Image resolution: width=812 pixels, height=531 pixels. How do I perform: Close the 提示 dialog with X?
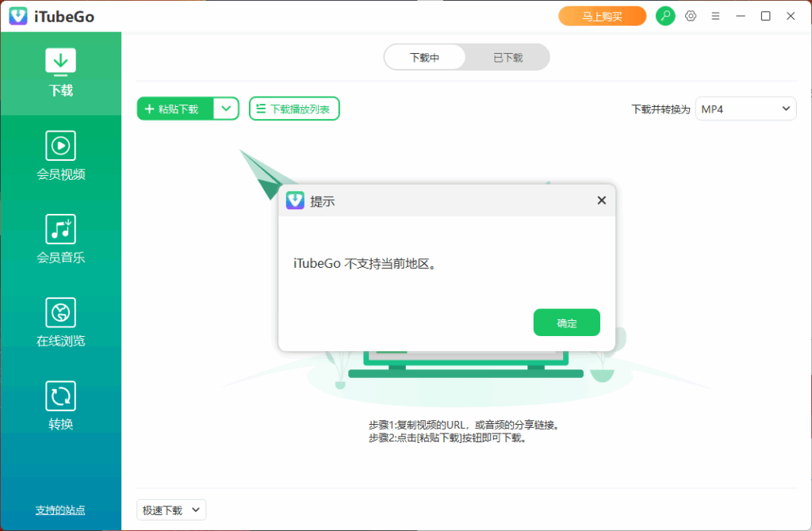click(x=601, y=201)
